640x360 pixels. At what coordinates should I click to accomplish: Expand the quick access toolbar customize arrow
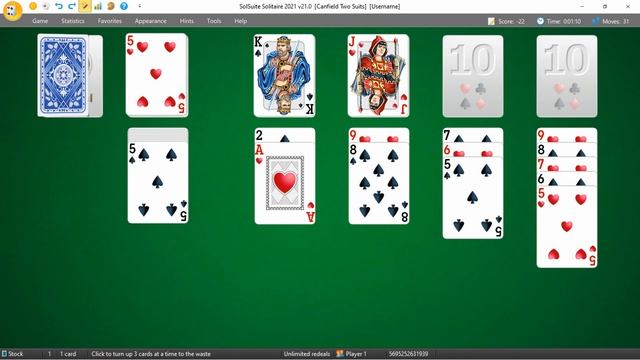(x=140, y=6)
